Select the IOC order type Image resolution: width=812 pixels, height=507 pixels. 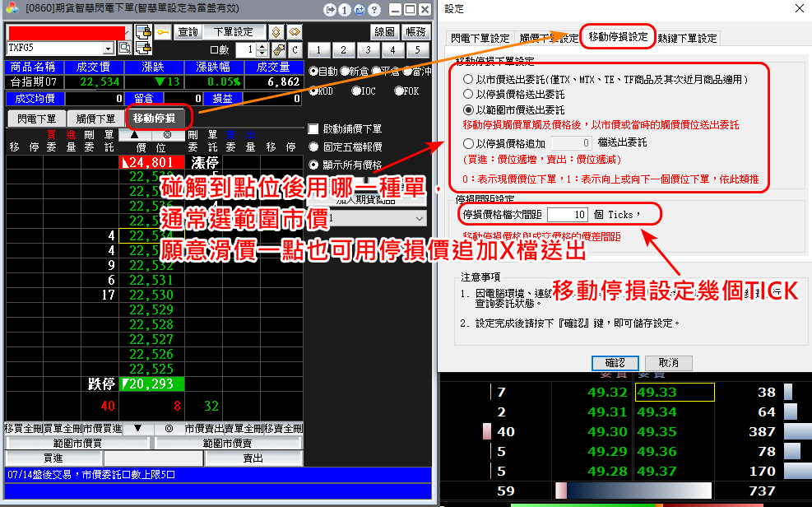pos(356,91)
